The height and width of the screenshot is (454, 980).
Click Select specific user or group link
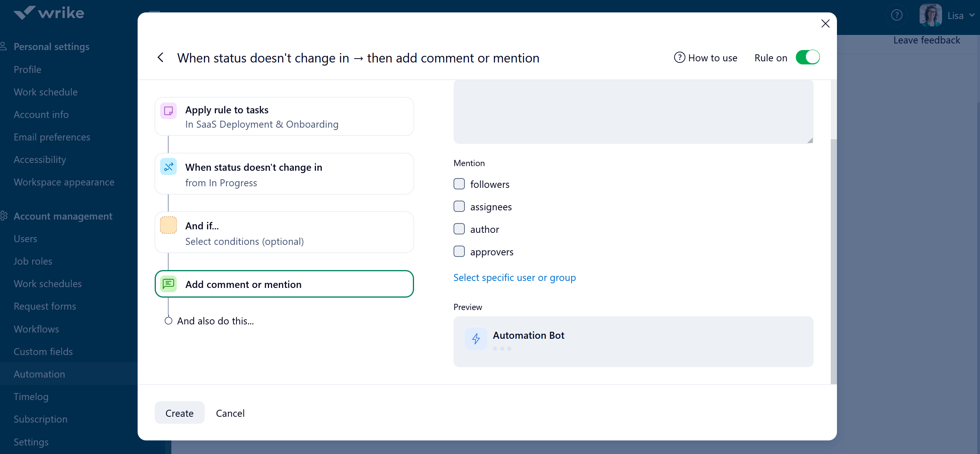pos(514,277)
